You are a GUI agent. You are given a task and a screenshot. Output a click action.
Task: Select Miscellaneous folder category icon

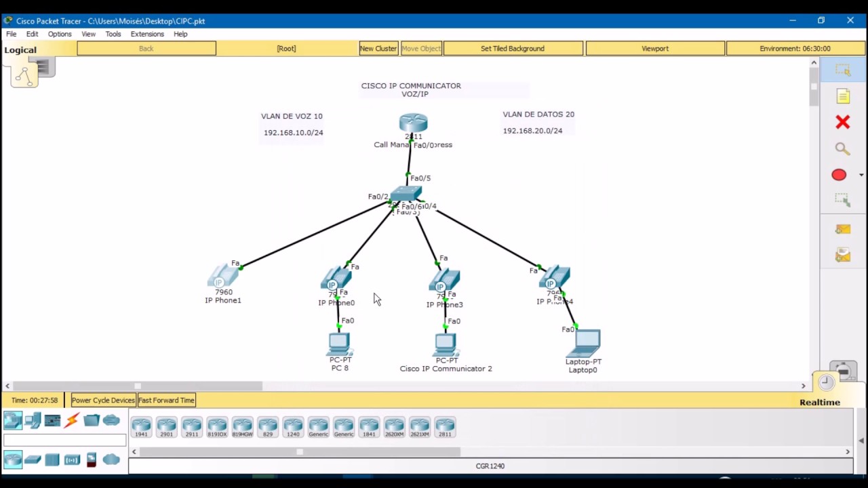[92, 420]
